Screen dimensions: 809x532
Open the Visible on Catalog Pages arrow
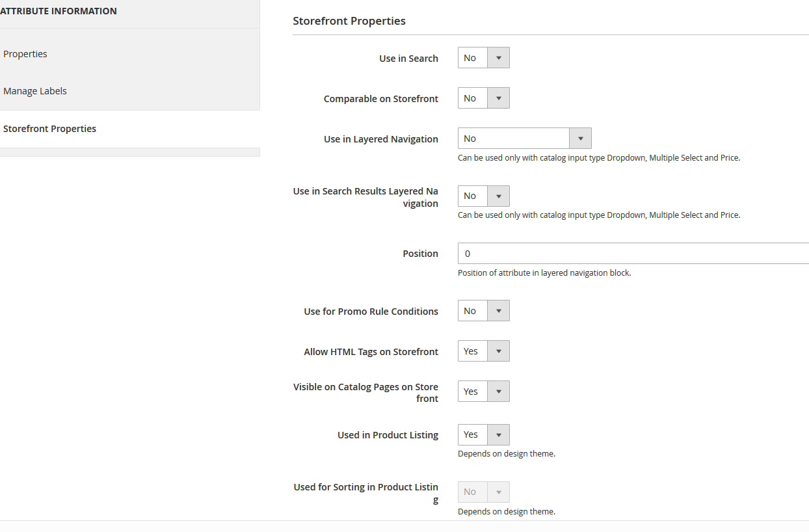pos(498,391)
